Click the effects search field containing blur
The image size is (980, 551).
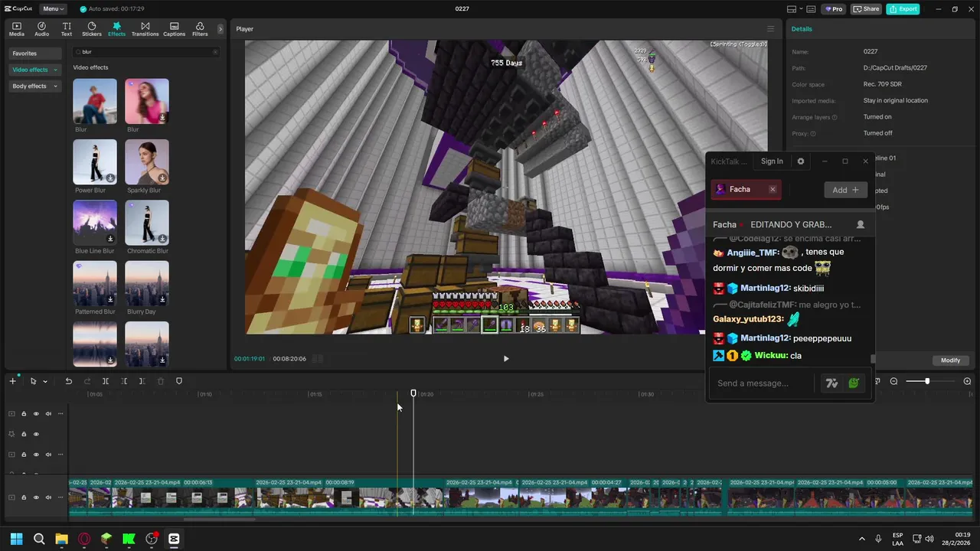pos(145,52)
